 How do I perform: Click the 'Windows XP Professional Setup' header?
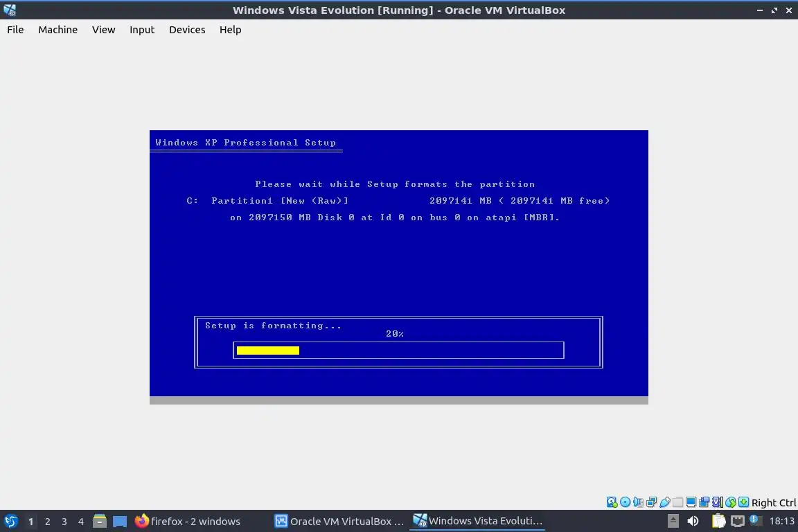pyautogui.click(x=245, y=143)
